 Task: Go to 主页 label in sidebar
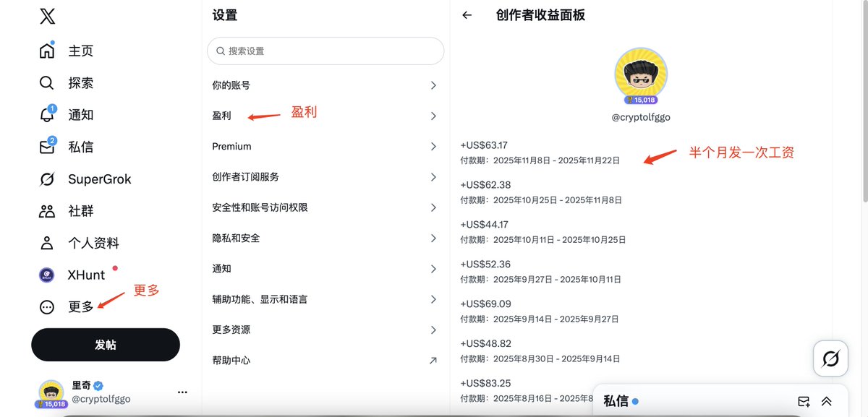pyautogui.click(x=81, y=51)
